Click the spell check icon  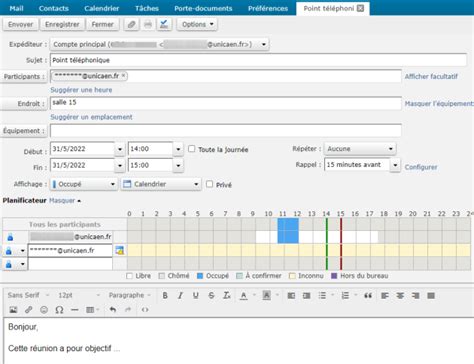tap(164, 24)
